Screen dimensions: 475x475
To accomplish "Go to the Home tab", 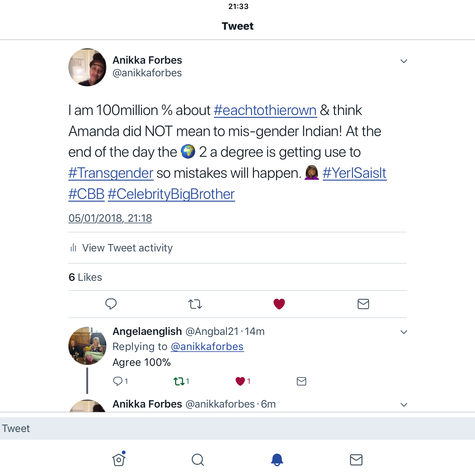I will tap(119, 459).
